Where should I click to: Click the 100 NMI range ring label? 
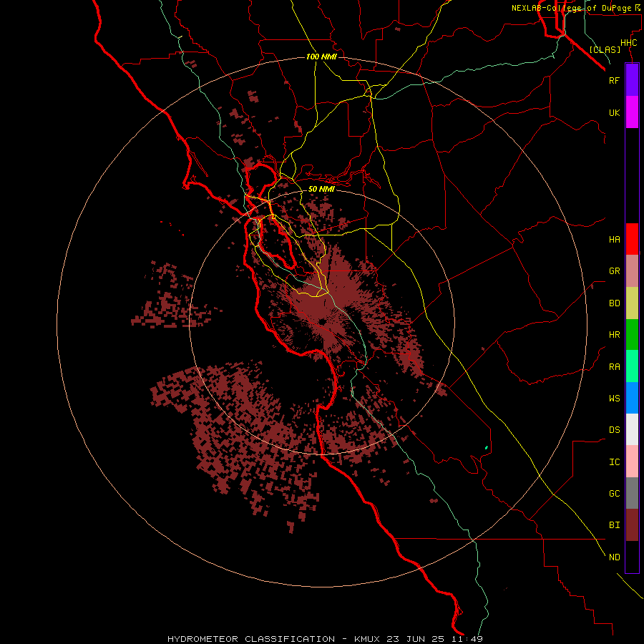click(x=321, y=57)
